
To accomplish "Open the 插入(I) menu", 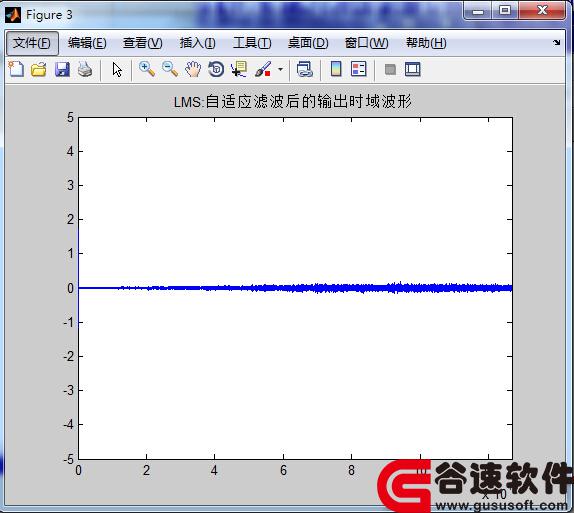I will (197, 43).
